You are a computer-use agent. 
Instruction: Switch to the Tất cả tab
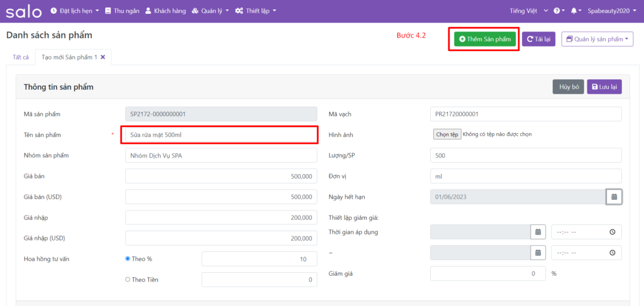[21, 57]
